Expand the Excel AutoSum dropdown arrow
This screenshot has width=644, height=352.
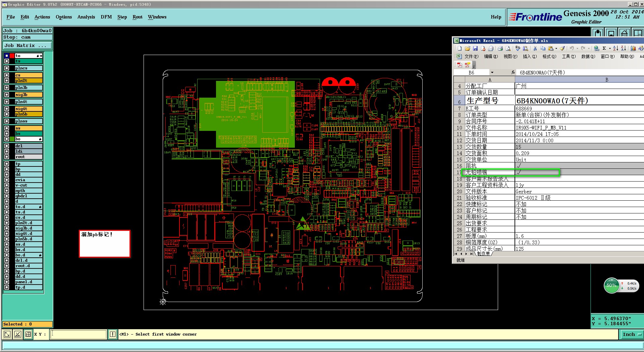pos(609,49)
